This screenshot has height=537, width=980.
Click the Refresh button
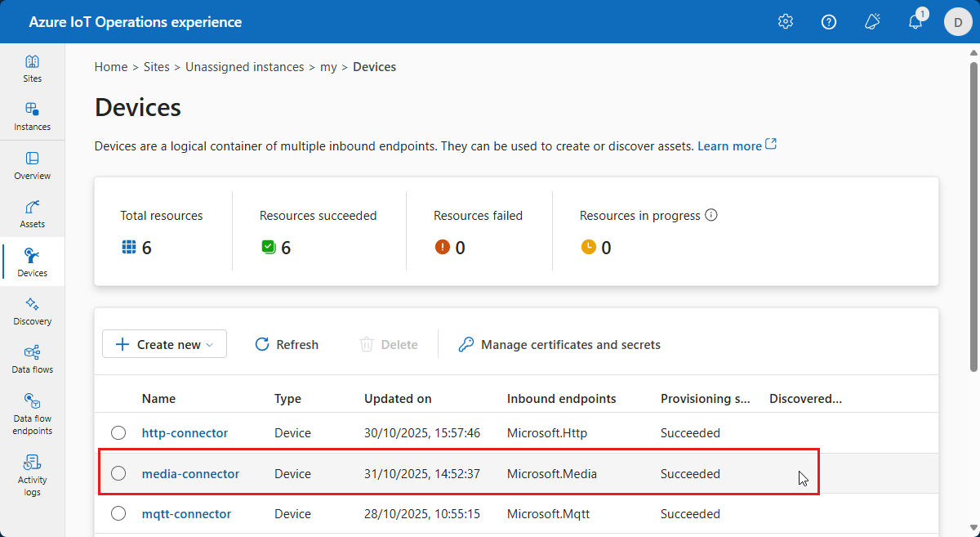287,344
